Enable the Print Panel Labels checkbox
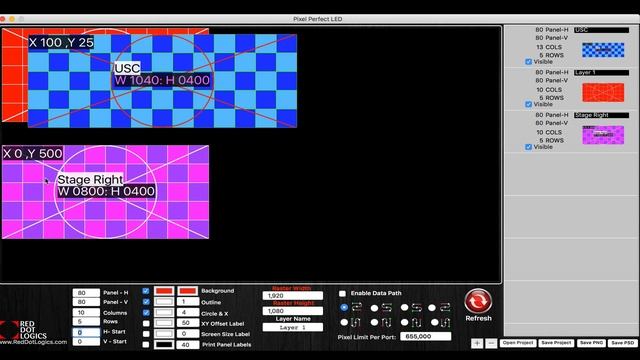This screenshot has height=360, width=640. click(x=146, y=344)
